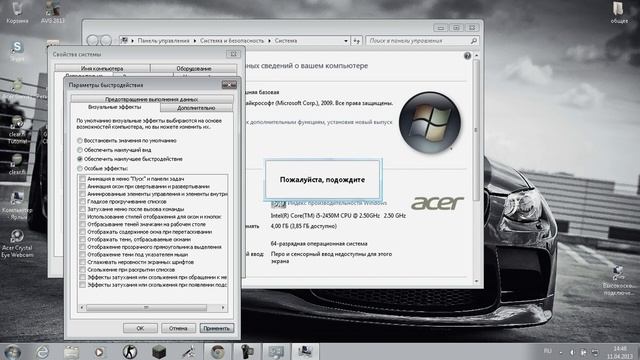Click the volume icon in system tray

[x=572, y=352]
